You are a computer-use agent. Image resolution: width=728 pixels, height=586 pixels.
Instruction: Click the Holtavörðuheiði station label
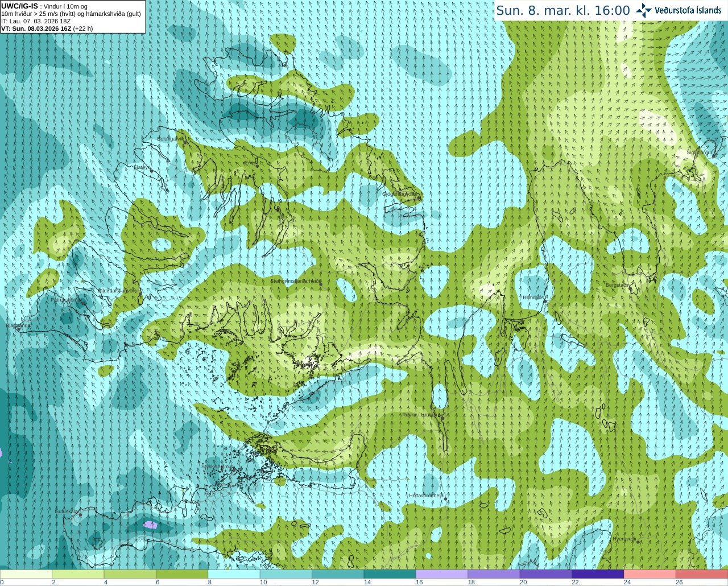click(427, 496)
